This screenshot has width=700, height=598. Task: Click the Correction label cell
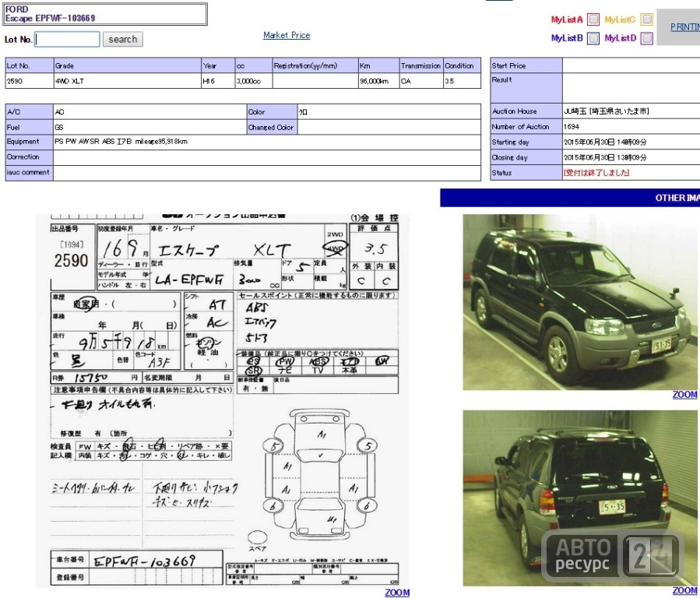pos(30,157)
